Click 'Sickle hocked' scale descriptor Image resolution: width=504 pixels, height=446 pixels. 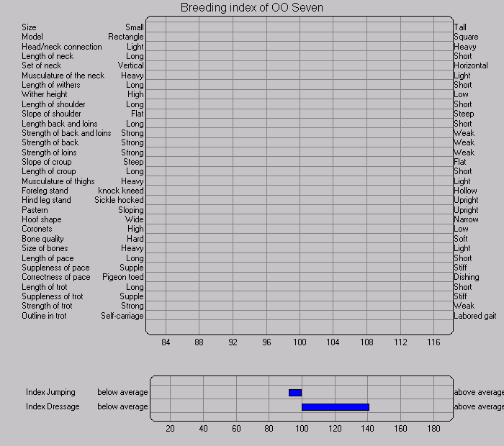point(119,200)
